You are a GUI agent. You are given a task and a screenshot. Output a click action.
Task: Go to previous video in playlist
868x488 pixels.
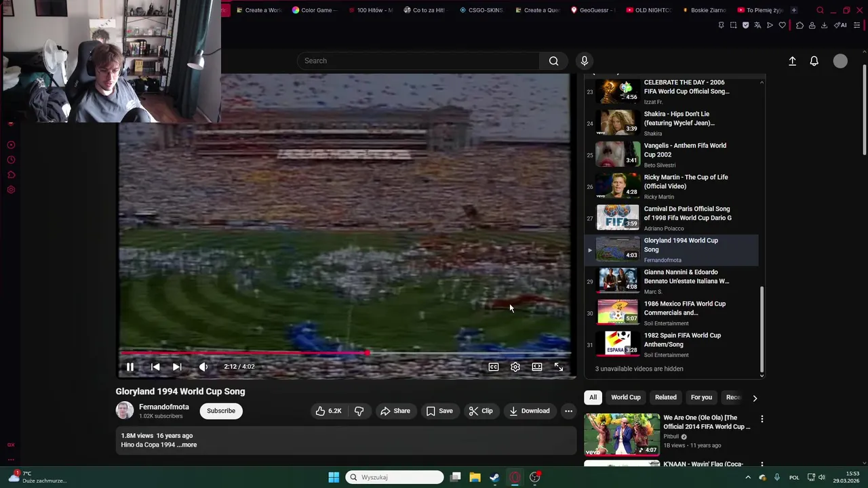pyautogui.click(x=155, y=367)
